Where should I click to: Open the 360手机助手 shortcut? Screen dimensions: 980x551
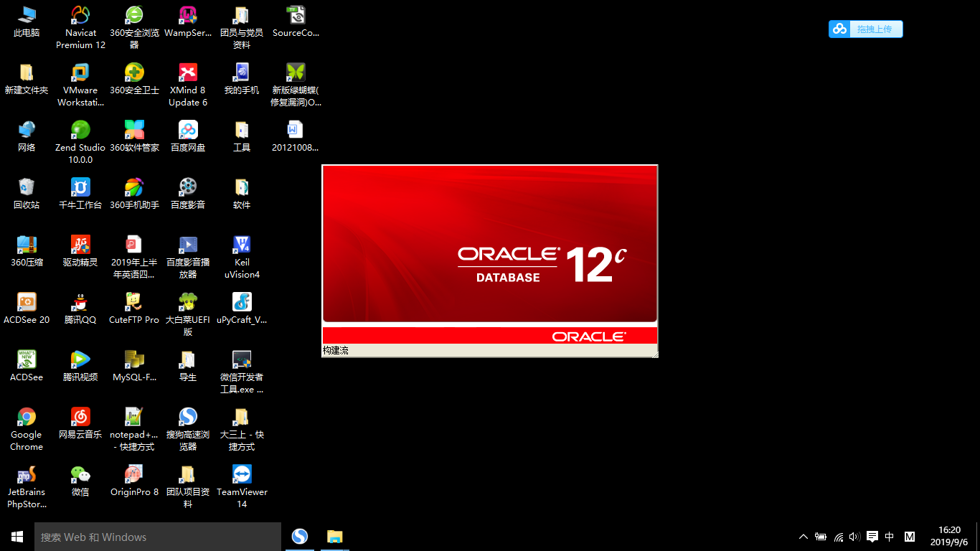(x=134, y=194)
